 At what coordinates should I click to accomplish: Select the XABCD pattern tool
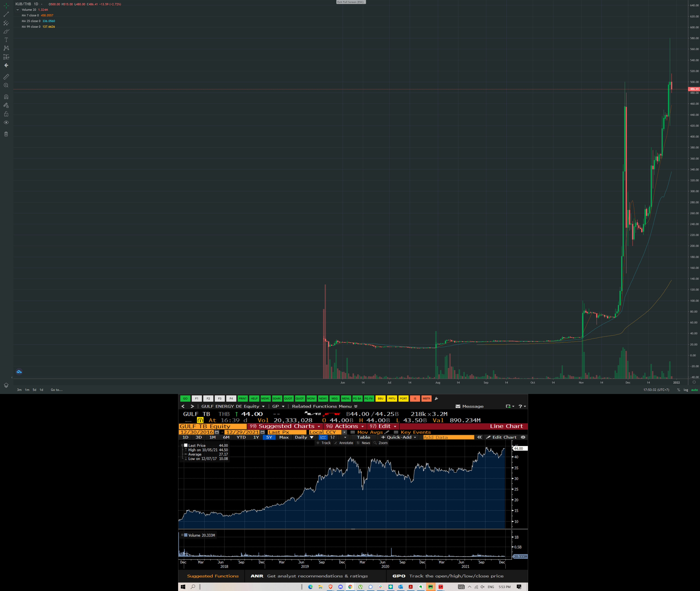[6, 48]
